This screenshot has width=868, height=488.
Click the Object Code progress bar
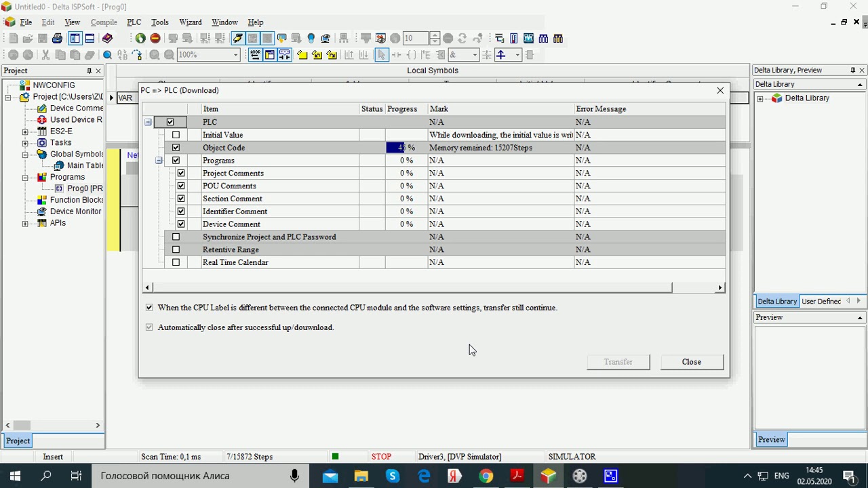406,148
